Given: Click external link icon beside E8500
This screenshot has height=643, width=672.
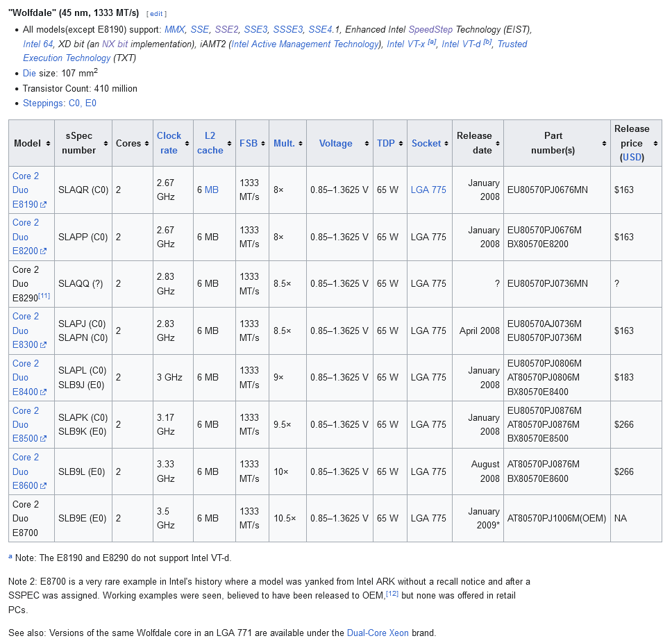Looking at the screenshot, I should tap(43, 439).
